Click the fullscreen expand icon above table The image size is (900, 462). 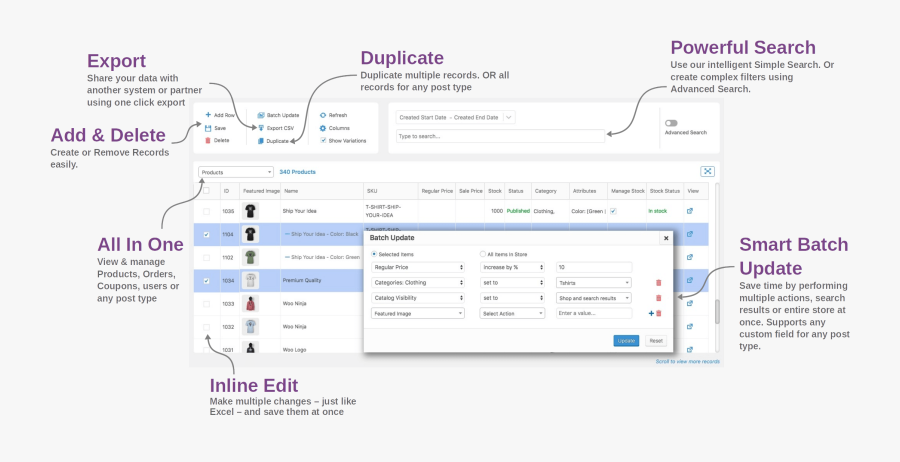click(x=707, y=172)
